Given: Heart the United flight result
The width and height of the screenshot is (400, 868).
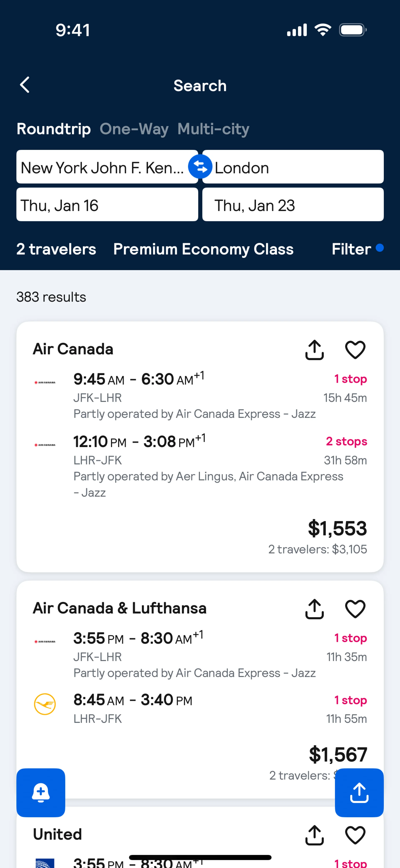Looking at the screenshot, I should 355,835.
